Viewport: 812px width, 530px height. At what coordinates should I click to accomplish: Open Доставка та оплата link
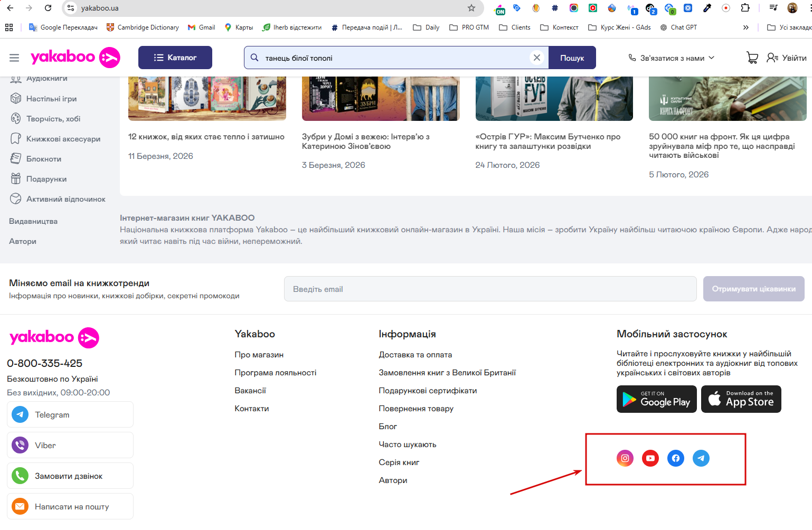pos(416,355)
